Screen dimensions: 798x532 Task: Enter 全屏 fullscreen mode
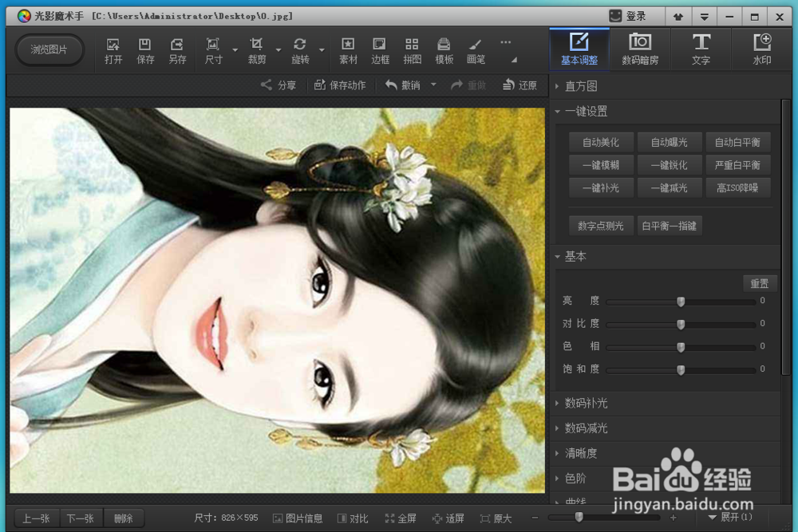pos(401,518)
